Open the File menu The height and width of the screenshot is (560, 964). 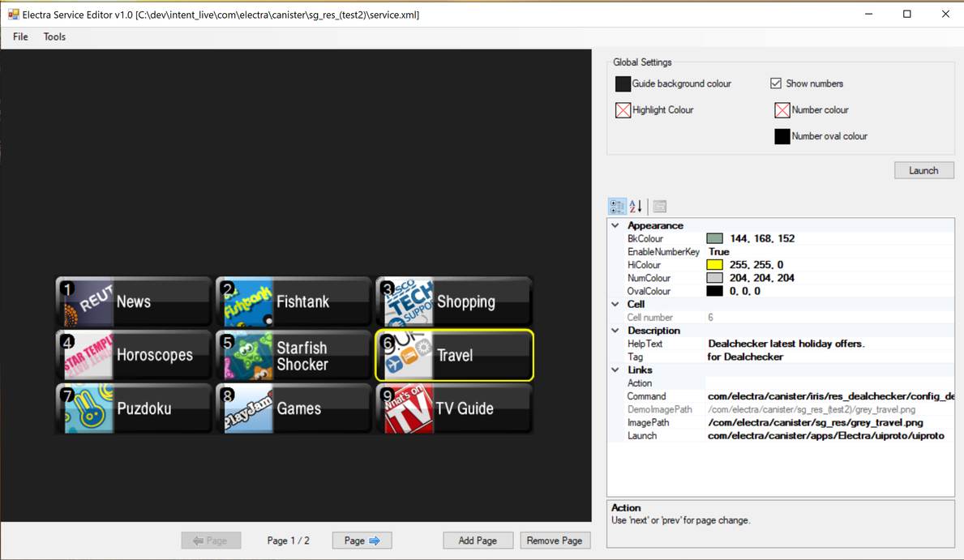(20, 36)
